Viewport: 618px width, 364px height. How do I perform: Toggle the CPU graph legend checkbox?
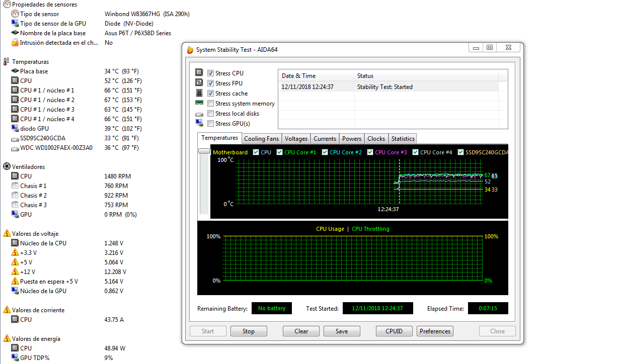click(256, 152)
